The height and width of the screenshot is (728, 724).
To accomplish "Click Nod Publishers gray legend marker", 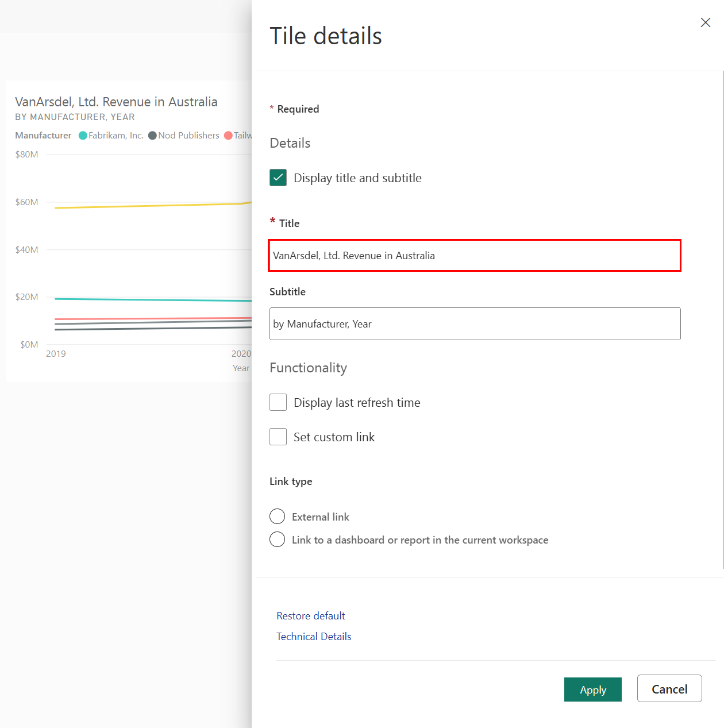I will coord(152,136).
